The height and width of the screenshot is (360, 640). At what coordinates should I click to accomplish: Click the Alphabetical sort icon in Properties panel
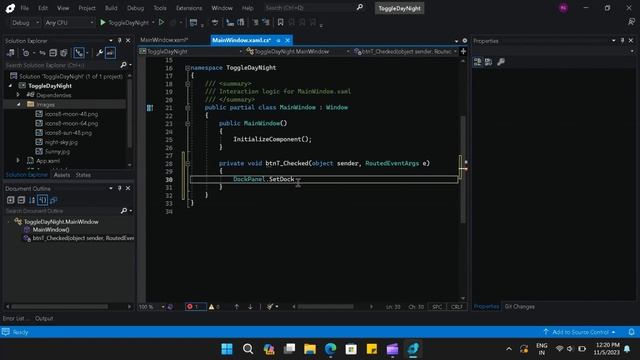coord(488,62)
